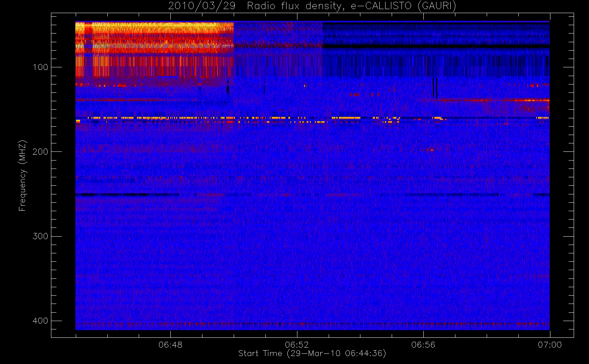Viewport: 589px width, 364px height.
Task: Click the 06:56 time tick label
Action: 423,345
